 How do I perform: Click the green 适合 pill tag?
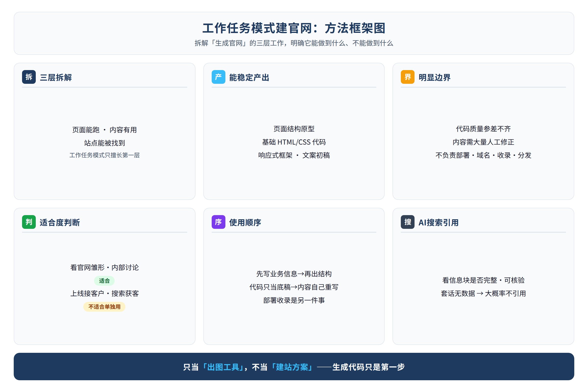pos(104,281)
